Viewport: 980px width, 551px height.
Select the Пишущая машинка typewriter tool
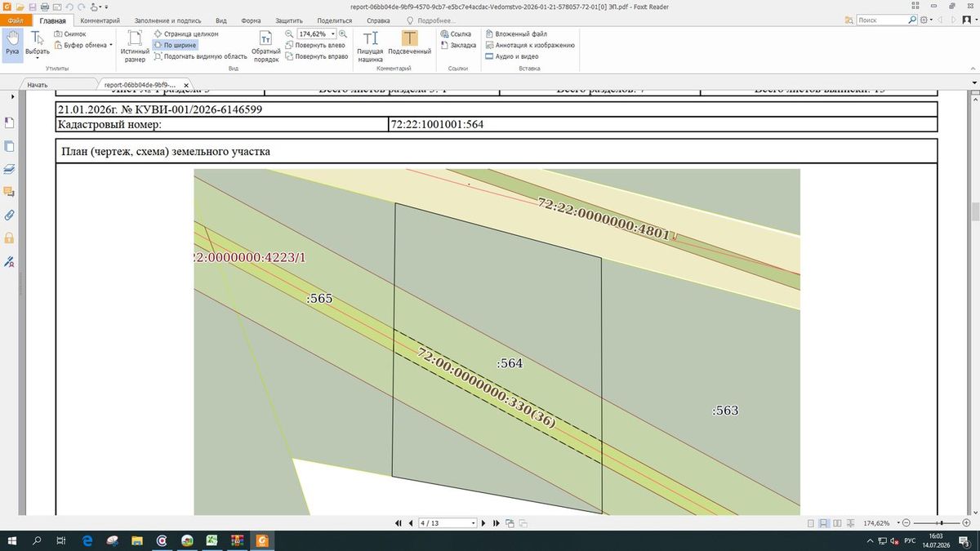tap(370, 47)
